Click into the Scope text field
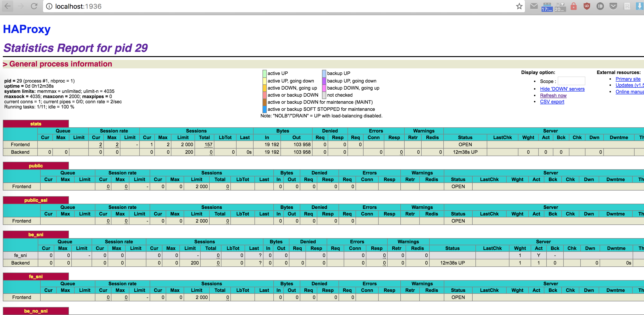The image size is (644, 315). click(x=571, y=81)
